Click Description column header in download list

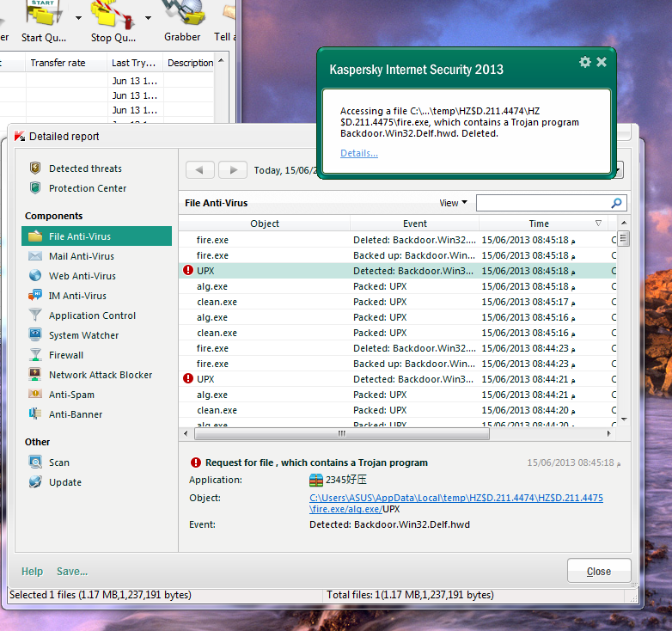[190, 63]
